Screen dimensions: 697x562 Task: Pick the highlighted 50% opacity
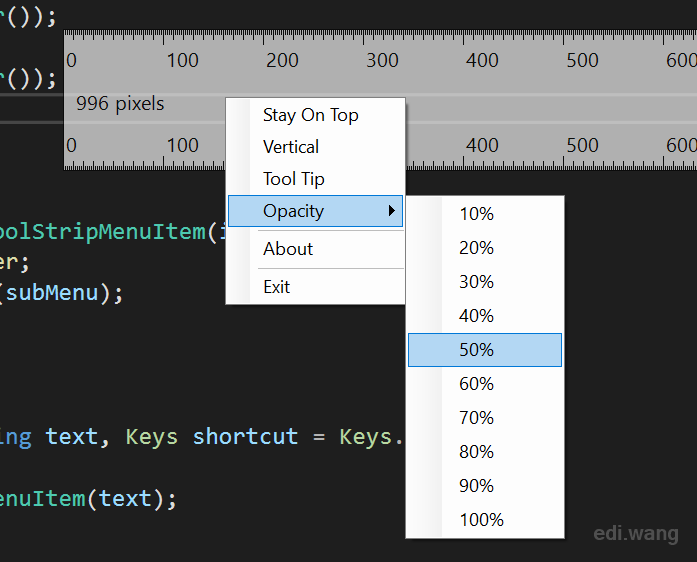[485, 350]
